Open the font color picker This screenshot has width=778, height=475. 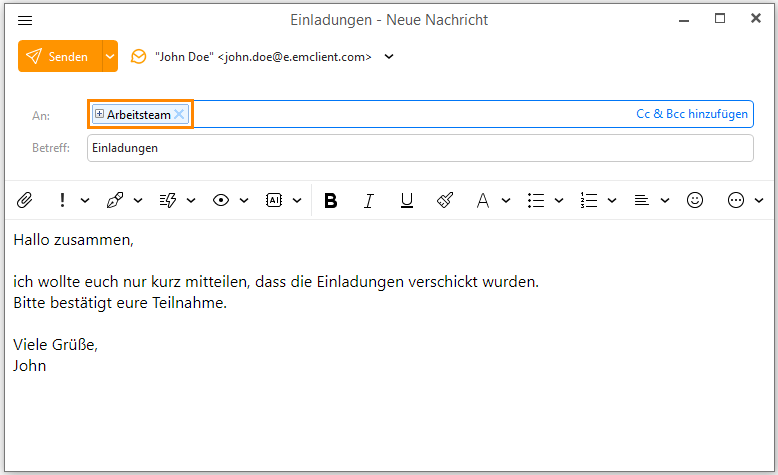pyautogui.click(x=482, y=200)
